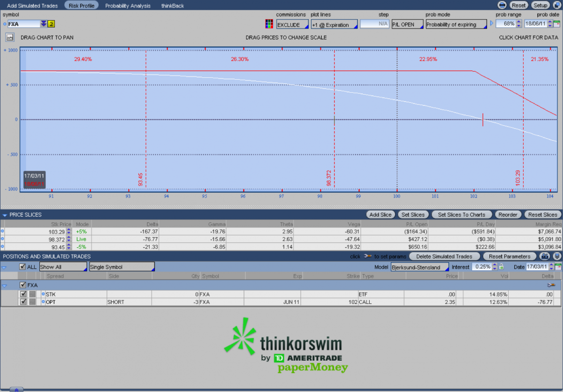
Task: Open the P/L OPEN dropdown
Action: (x=407, y=24)
